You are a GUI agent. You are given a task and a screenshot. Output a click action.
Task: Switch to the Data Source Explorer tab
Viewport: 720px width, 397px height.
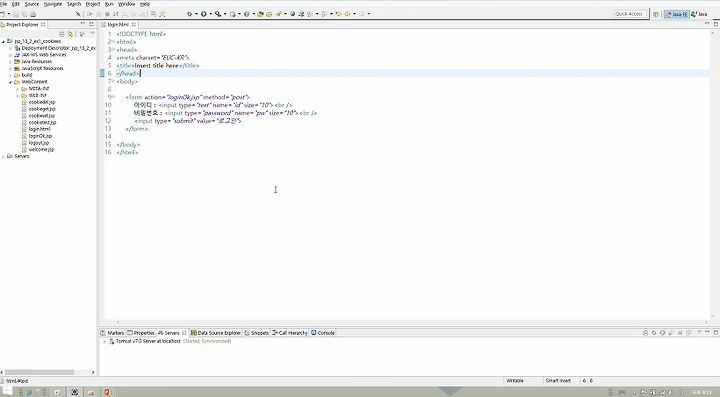coord(216,333)
